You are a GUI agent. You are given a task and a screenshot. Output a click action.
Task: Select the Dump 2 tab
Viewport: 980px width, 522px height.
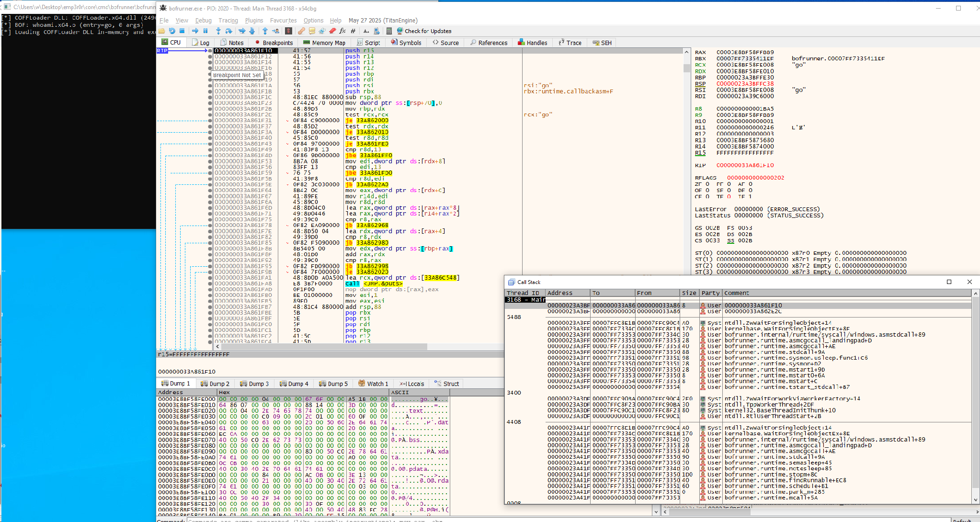(215, 384)
